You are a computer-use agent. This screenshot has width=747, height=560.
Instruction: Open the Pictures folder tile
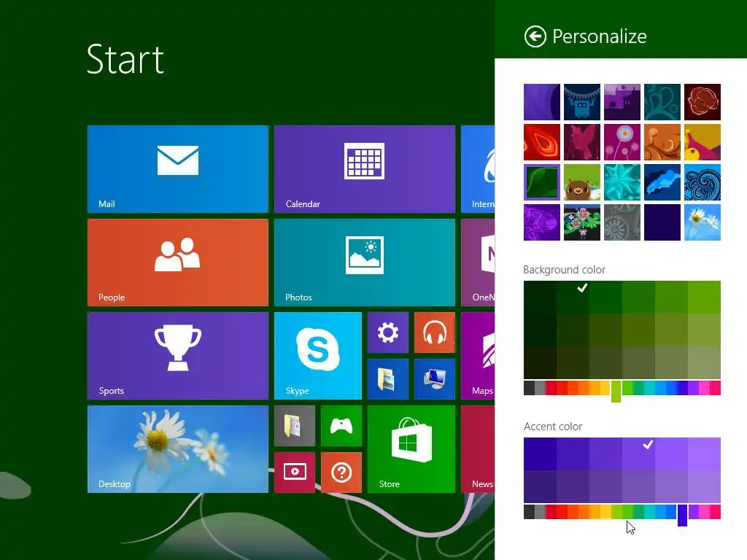388,379
